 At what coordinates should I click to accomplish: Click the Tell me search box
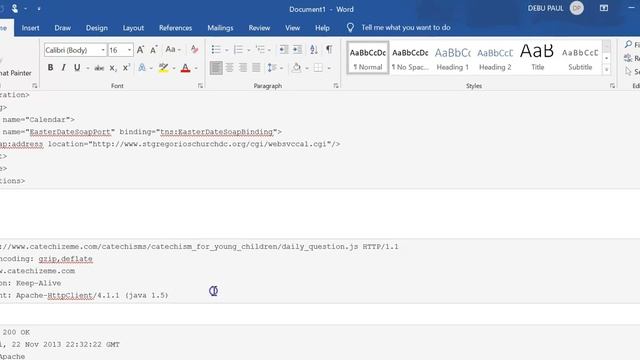(406, 28)
